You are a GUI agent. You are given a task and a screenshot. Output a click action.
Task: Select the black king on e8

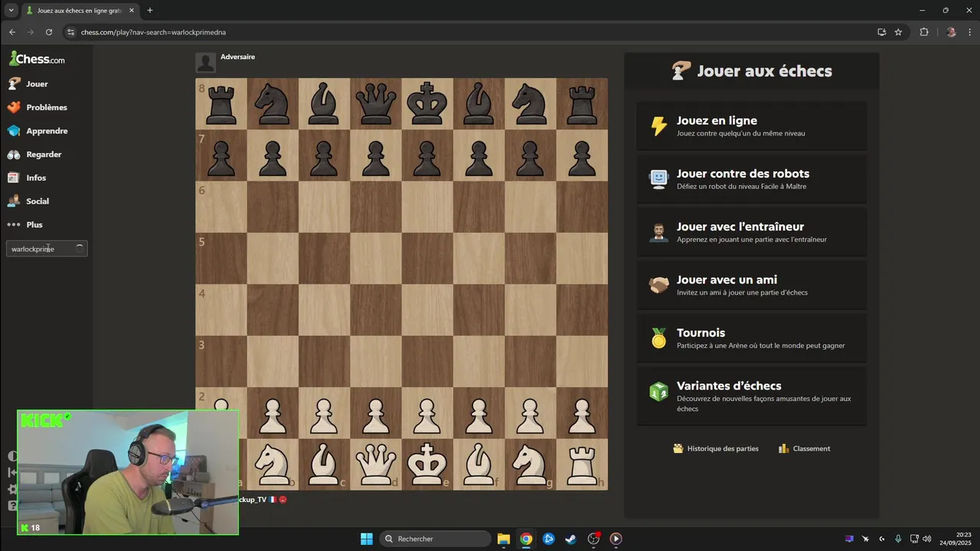(427, 103)
